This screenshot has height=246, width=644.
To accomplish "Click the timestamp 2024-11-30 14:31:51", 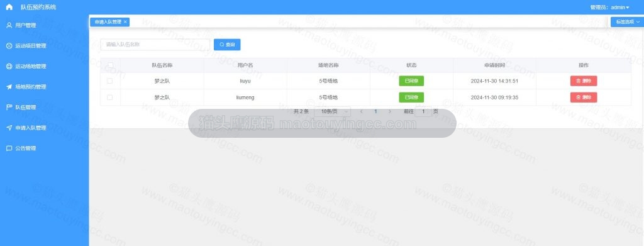I will (494, 81).
